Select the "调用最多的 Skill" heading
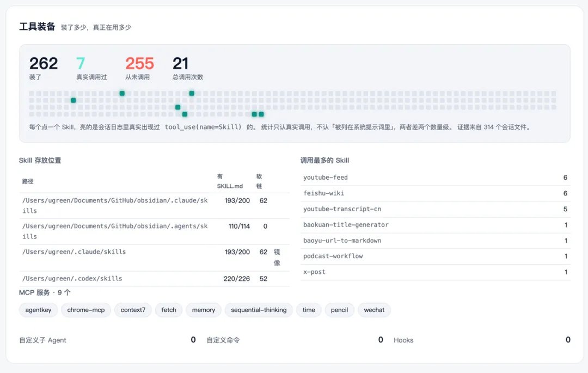This screenshot has height=373, width=588. coord(324,161)
